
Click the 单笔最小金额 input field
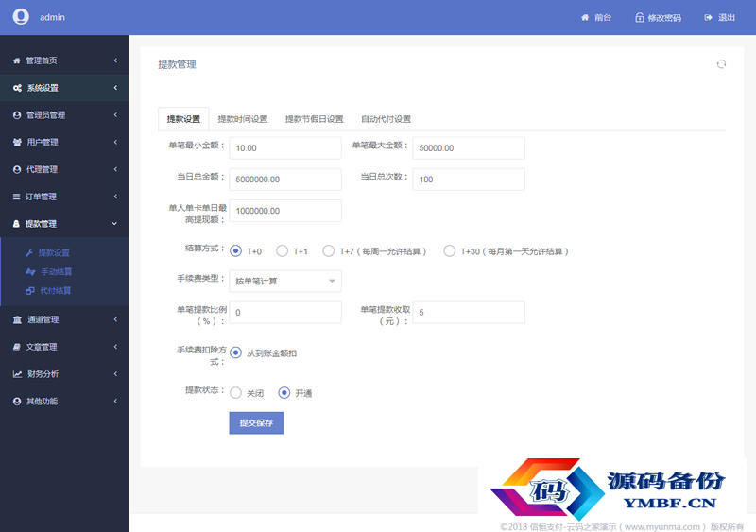tap(285, 148)
